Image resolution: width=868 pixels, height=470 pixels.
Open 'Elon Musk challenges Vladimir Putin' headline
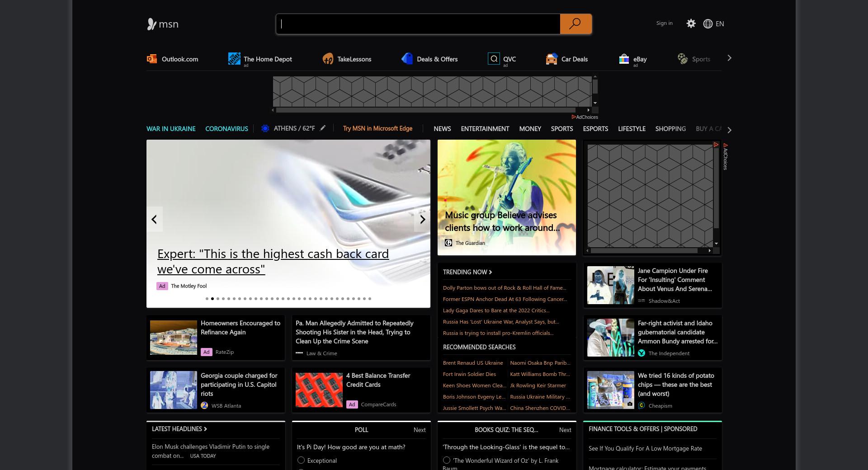pos(211,451)
